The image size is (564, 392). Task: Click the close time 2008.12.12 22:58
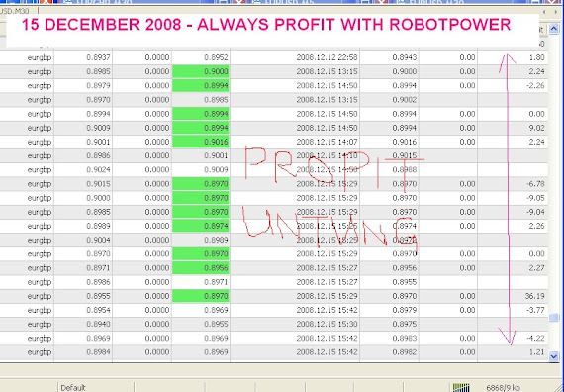point(327,57)
